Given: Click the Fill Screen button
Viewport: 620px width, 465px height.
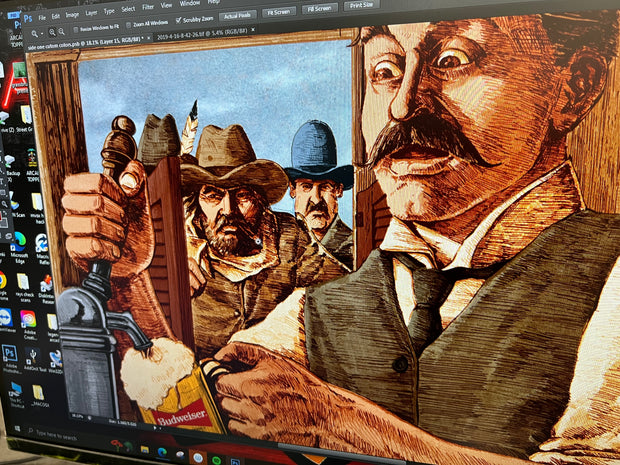Looking at the screenshot, I should pyautogui.click(x=319, y=8).
